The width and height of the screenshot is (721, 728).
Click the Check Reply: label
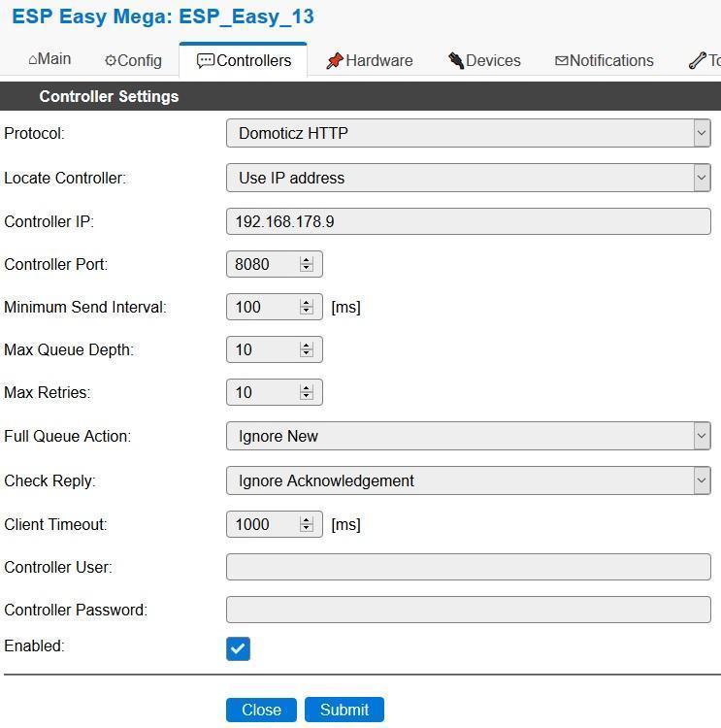coord(49,481)
